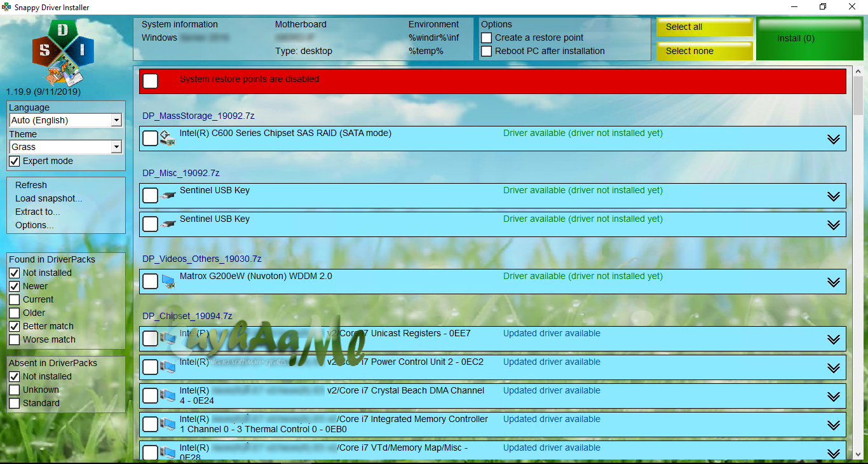Image resolution: width=868 pixels, height=464 pixels.
Task: Enable the Older filter
Action: [x=14, y=313]
